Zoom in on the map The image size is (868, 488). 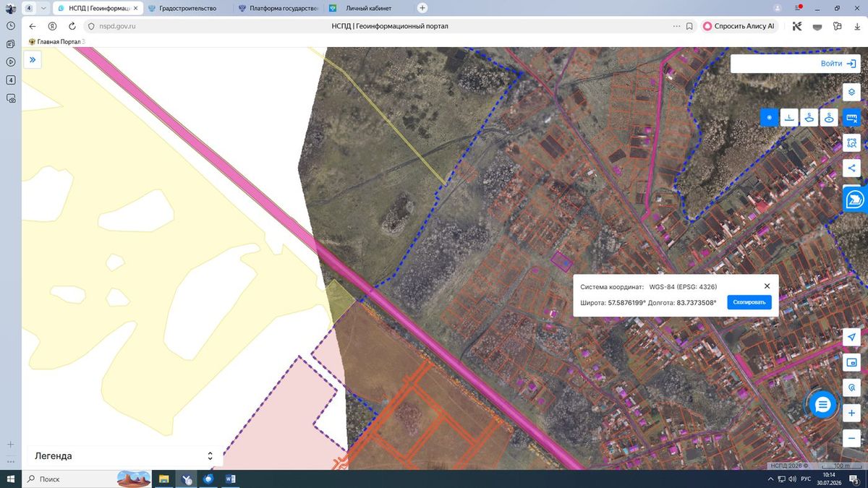[x=851, y=413]
